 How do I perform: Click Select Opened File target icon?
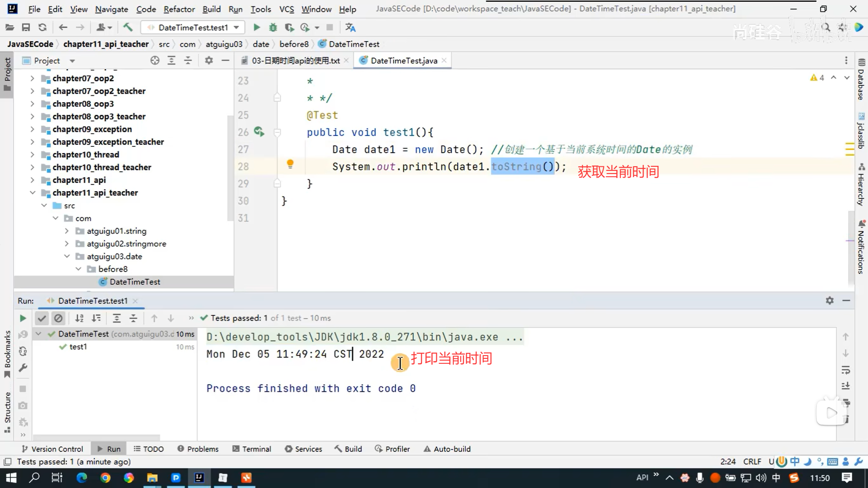click(155, 61)
